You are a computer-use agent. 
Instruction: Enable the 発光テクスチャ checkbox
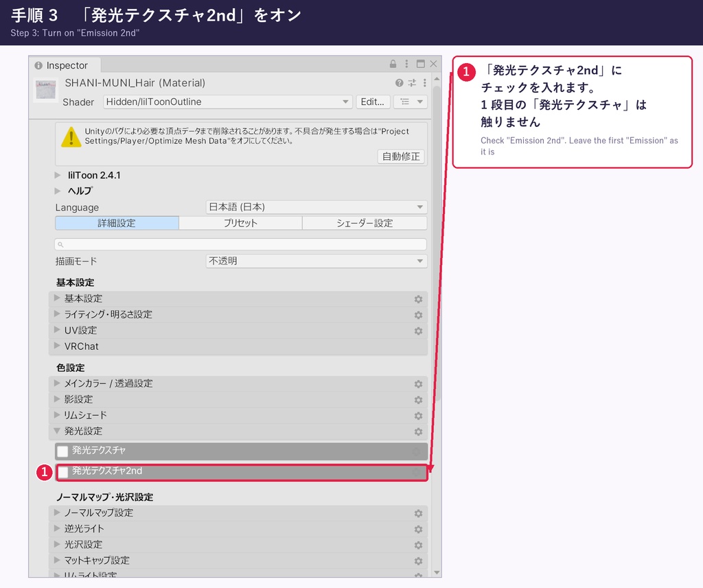(62, 451)
